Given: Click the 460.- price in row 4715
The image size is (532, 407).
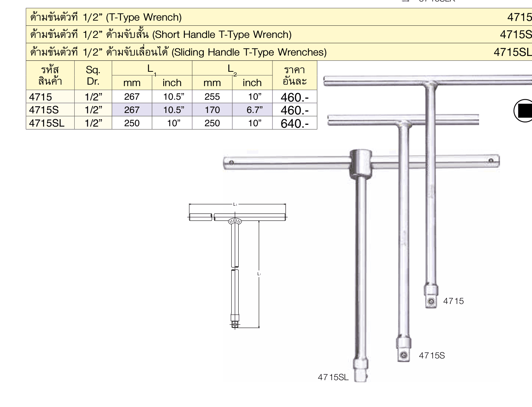Looking at the screenshot, I should [x=294, y=97].
